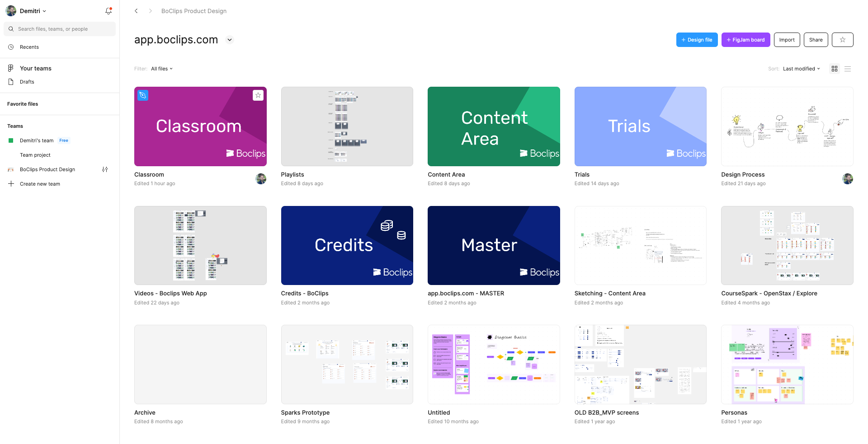The height and width of the screenshot is (444, 868).
Task: Switch to list view
Action: click(848, 69)
